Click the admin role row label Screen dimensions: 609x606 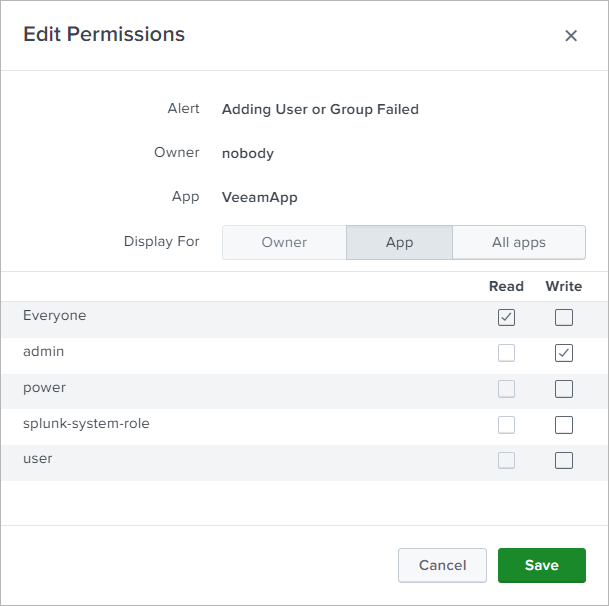pyautogui.click(x=44, y=352)
